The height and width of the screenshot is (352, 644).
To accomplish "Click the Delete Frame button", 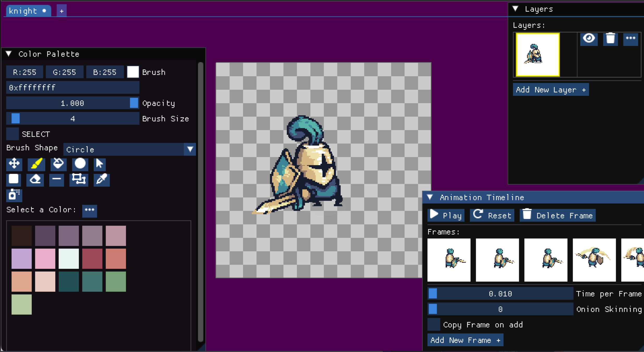I will pos(558,215).
